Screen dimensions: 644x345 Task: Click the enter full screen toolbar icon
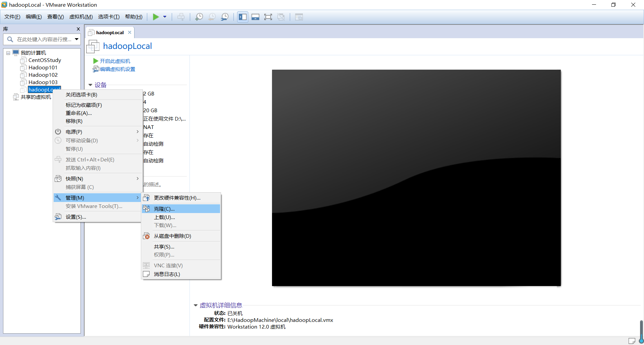pos(268,17)
